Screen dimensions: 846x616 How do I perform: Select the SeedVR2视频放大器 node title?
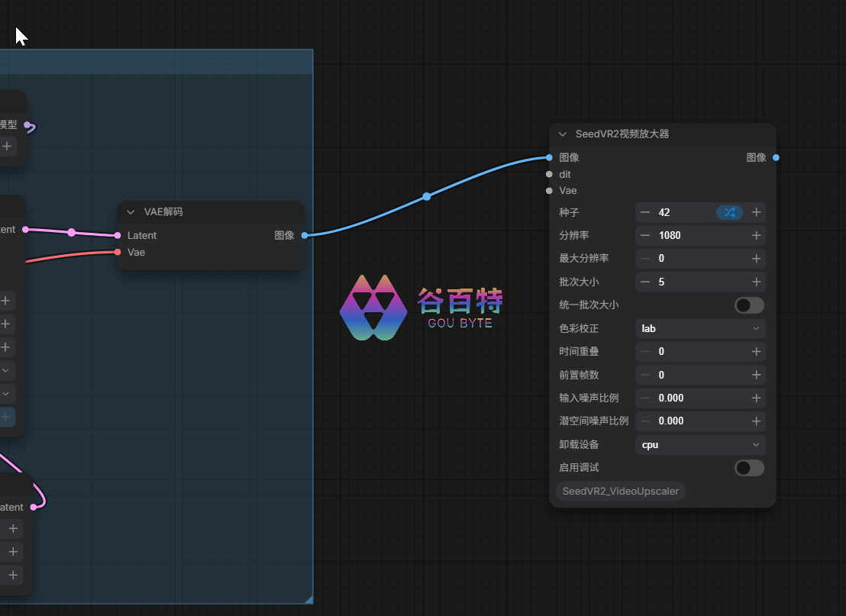click(x=622, y=134)
